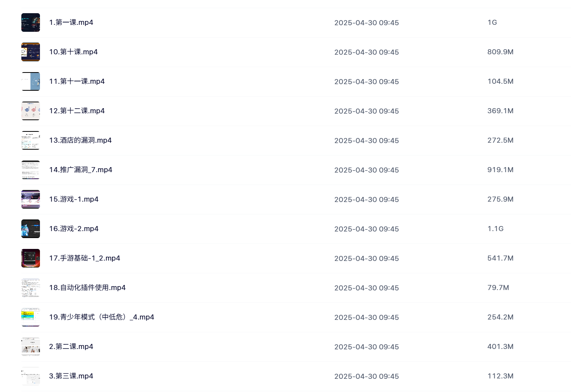Click the 18.自动化插件使用.mp4 file name

pos(87,288)
